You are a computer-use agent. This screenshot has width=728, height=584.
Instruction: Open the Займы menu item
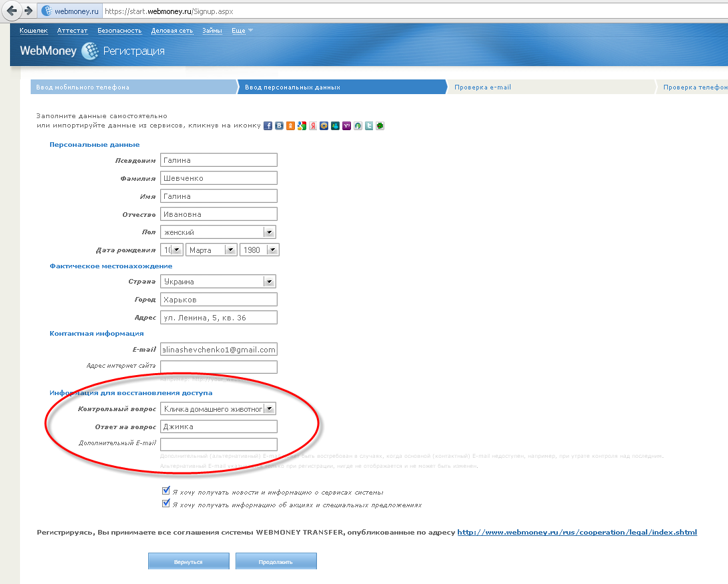pos(212,31)
